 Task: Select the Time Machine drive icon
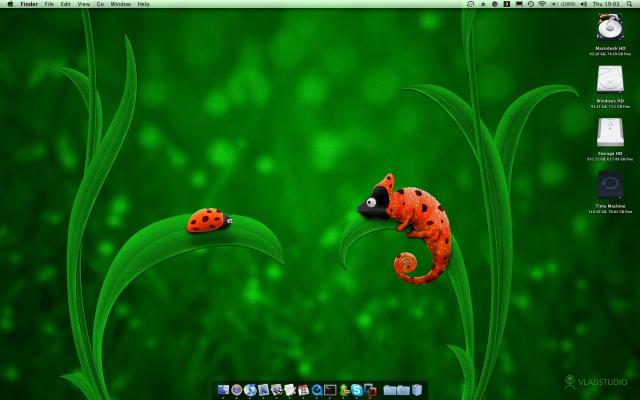coord(610,184)
